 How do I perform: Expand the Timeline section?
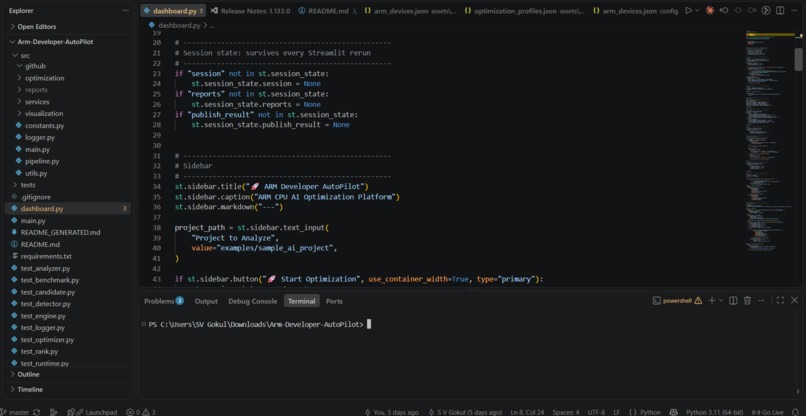tap(30, 390)
